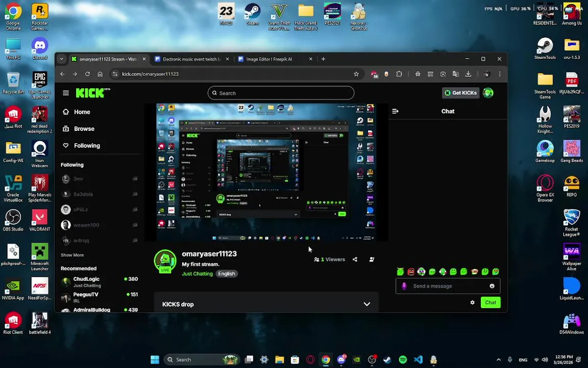The width and height of the screenshot is (588, 368).
Task: Reload the Kick page
Action: 87,74
